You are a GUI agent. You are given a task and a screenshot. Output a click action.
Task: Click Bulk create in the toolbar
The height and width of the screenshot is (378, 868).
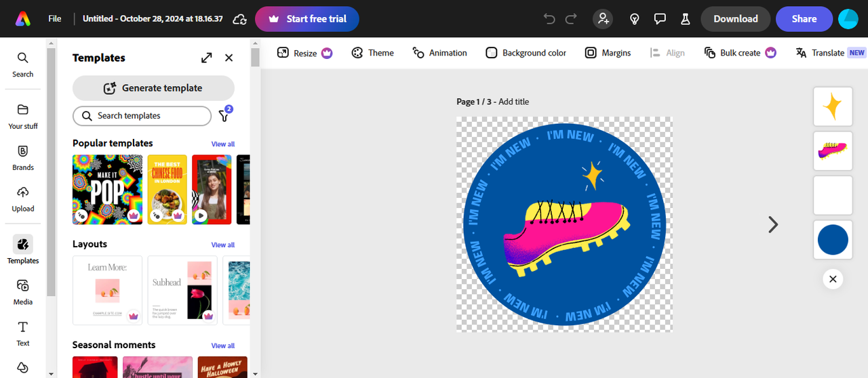tap(740, 53)
